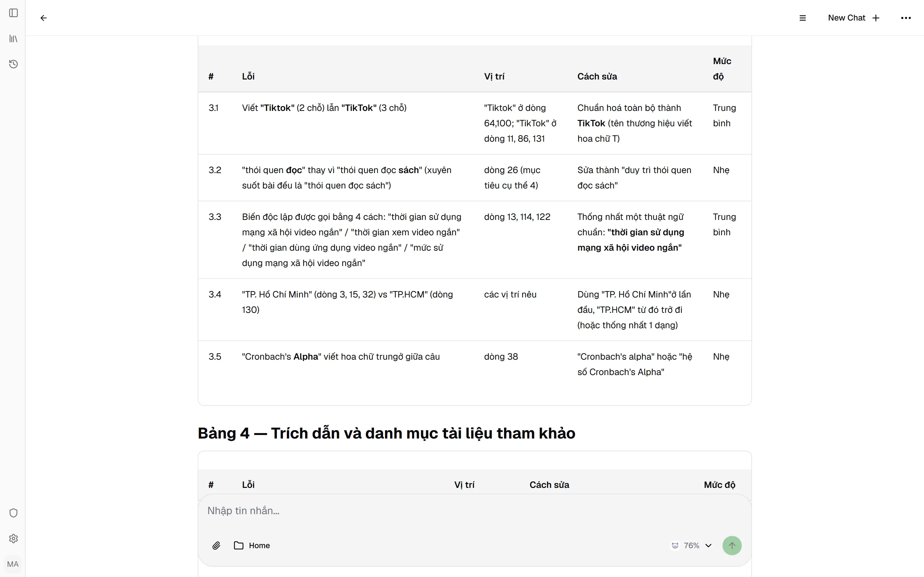
Task: Send message with green arrow button
Action: [732, 546]
